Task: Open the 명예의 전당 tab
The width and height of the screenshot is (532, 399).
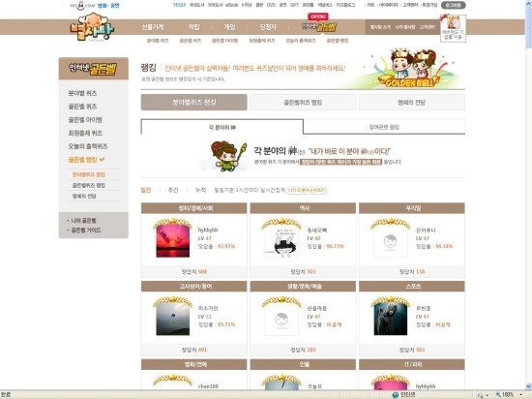Action: pos(411,103)
